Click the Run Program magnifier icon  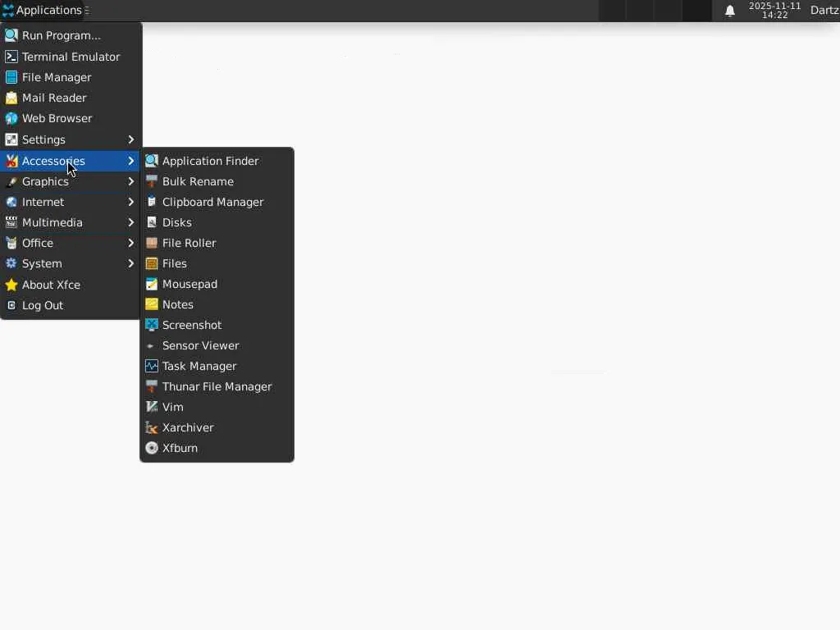tap(11, 35)
